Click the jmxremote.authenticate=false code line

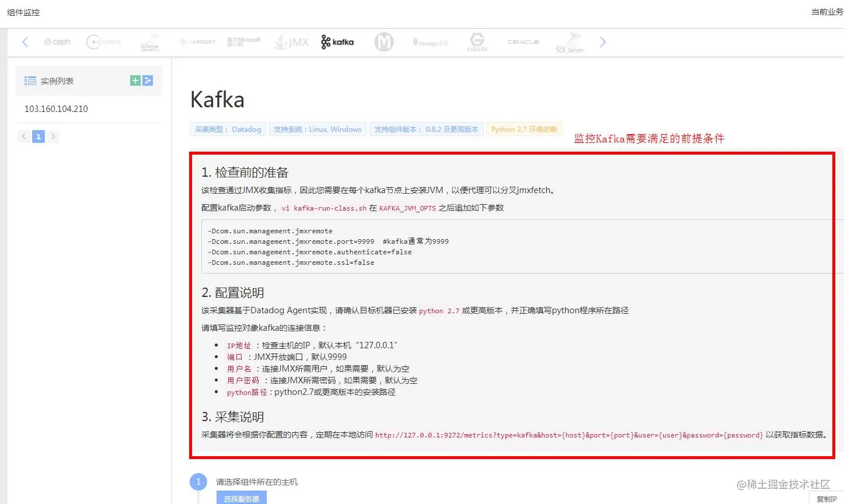pos(309,252)
